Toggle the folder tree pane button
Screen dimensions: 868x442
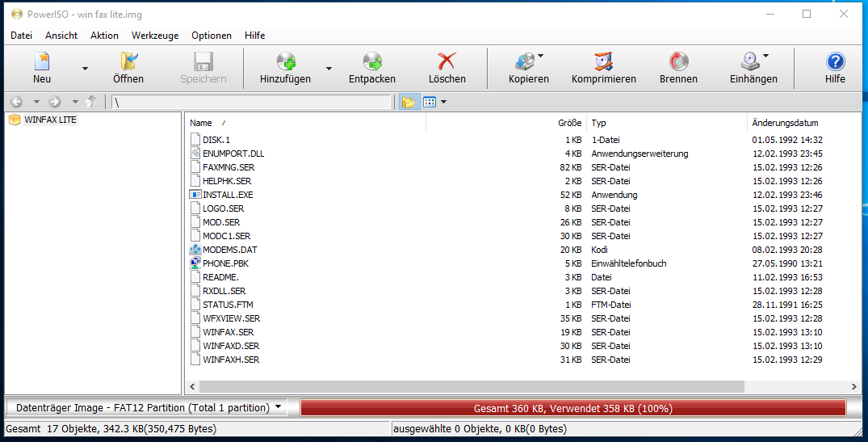click(x=408, y=102)
